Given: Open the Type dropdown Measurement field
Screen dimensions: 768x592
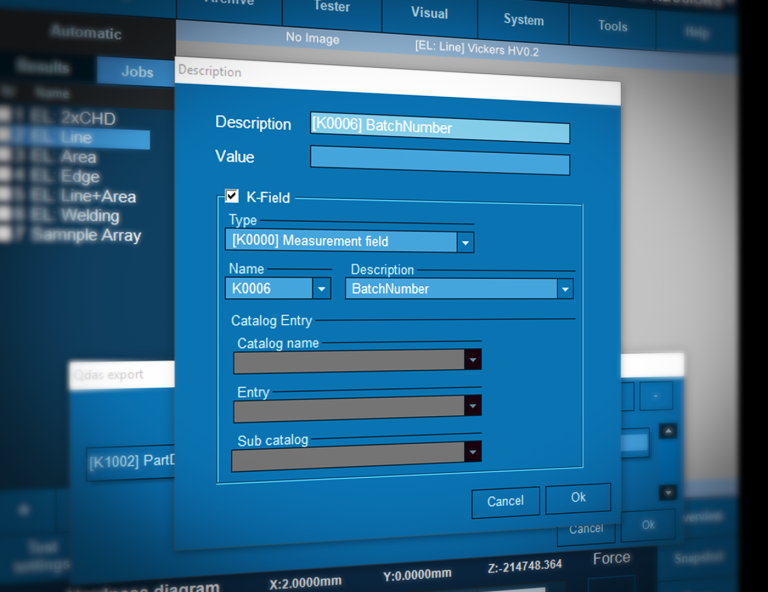Looking at the screenshot, I should click(465, 242).
